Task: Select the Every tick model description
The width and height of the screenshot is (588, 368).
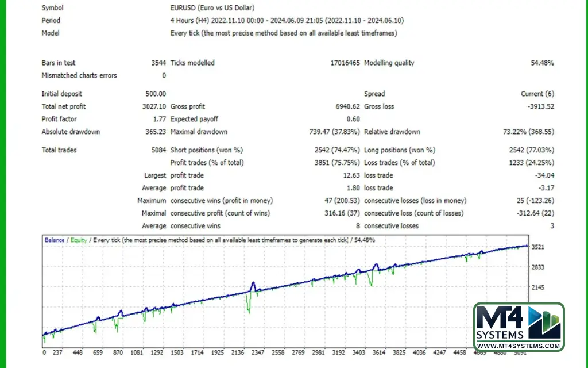Action: pyautogui.click(x=283, y=33)
